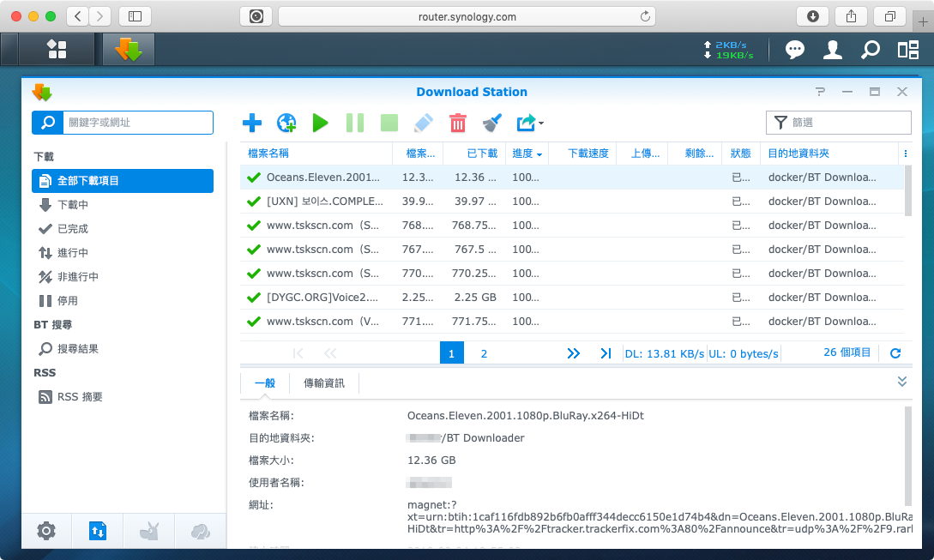Select 全部下載項目 in sidebar

coord(123,180)
